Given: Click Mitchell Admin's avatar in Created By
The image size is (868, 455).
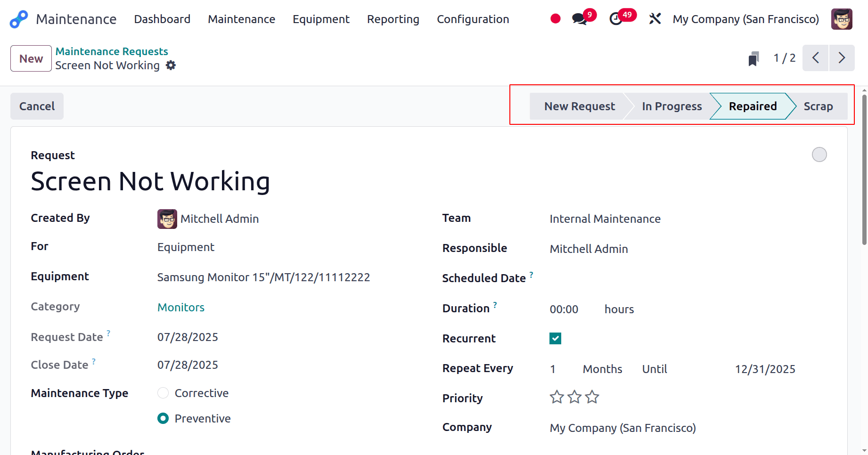Looking at the screenshot, I should point(167,219).
